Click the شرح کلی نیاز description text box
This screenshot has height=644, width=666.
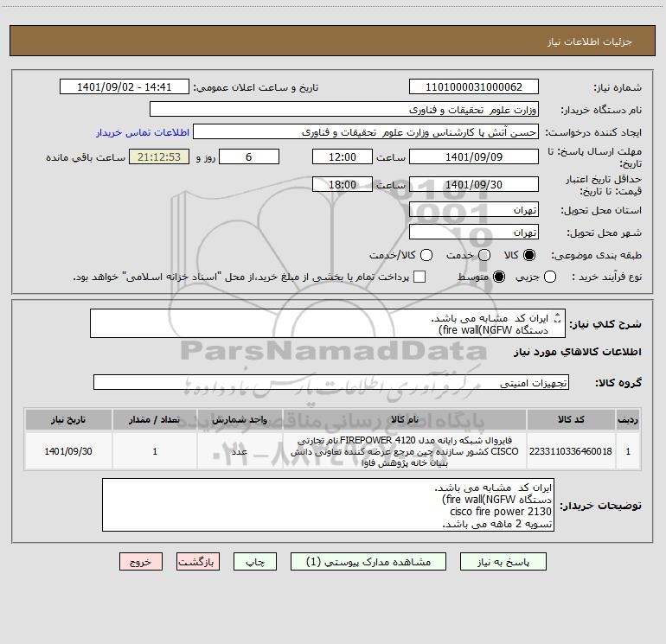(x=328, y=324)
